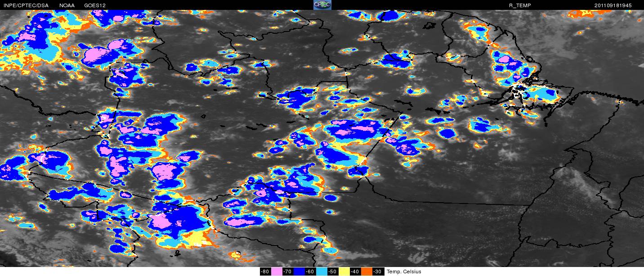This screenshot has width=644, height=276.
Task: Click the dark blue legend swatch
Action: point(299,271)
